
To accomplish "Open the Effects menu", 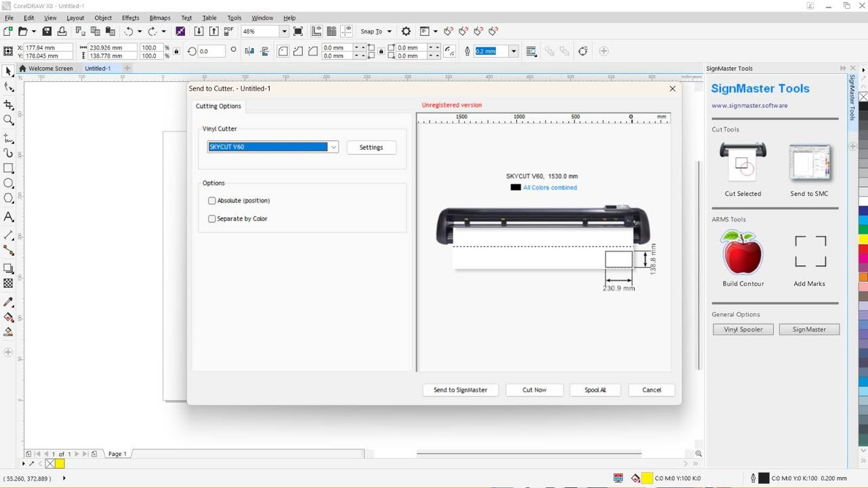I will (x=131, y=18).
